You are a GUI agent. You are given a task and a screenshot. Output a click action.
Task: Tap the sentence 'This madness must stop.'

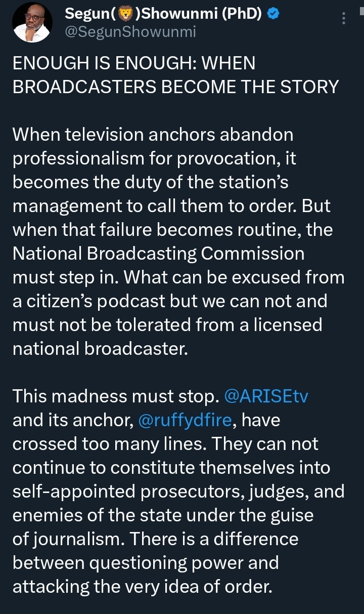115,396
